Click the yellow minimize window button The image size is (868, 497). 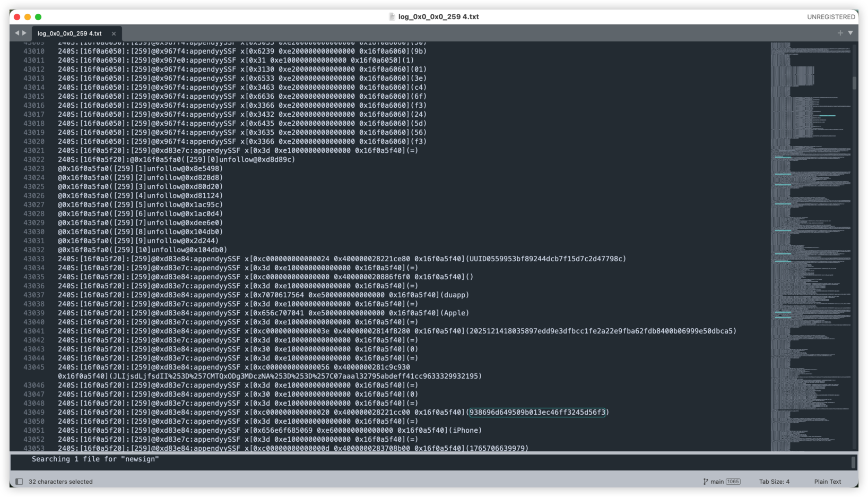pos(28,17)
